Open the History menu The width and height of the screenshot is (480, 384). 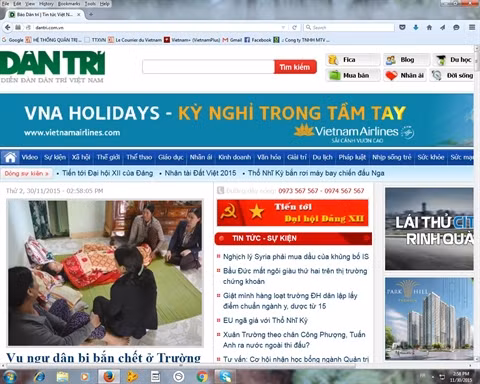point(46,4)
